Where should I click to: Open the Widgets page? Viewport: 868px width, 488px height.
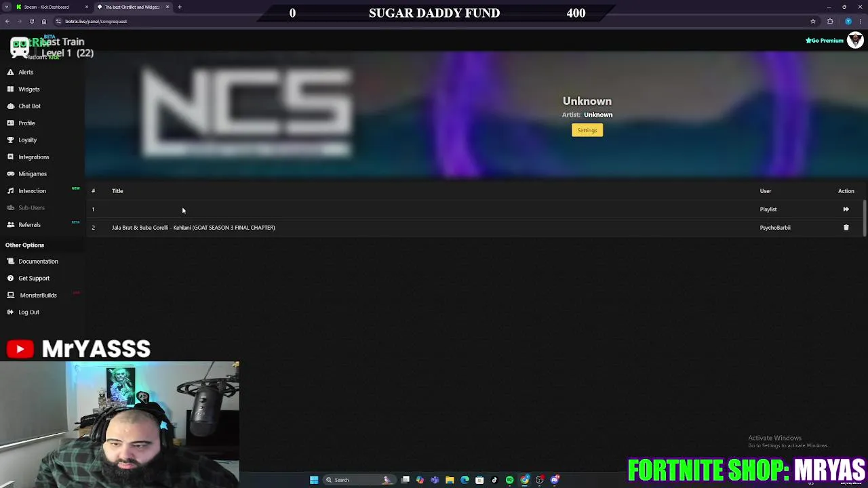tap(24, 89)
